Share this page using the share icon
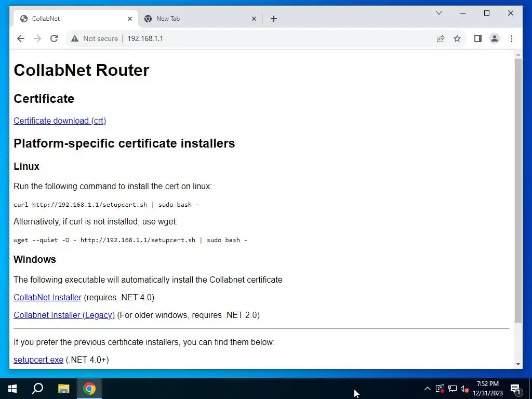532x399 pixels. 441,38
